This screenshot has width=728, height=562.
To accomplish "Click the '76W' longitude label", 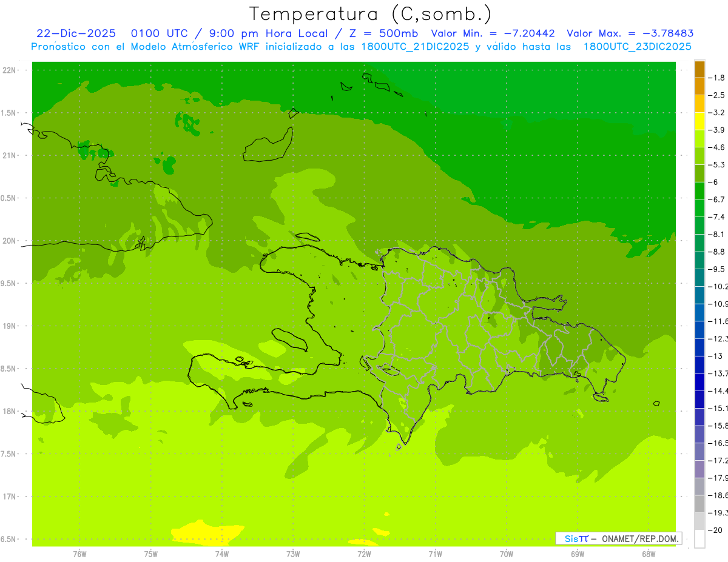I will [79, 554].
